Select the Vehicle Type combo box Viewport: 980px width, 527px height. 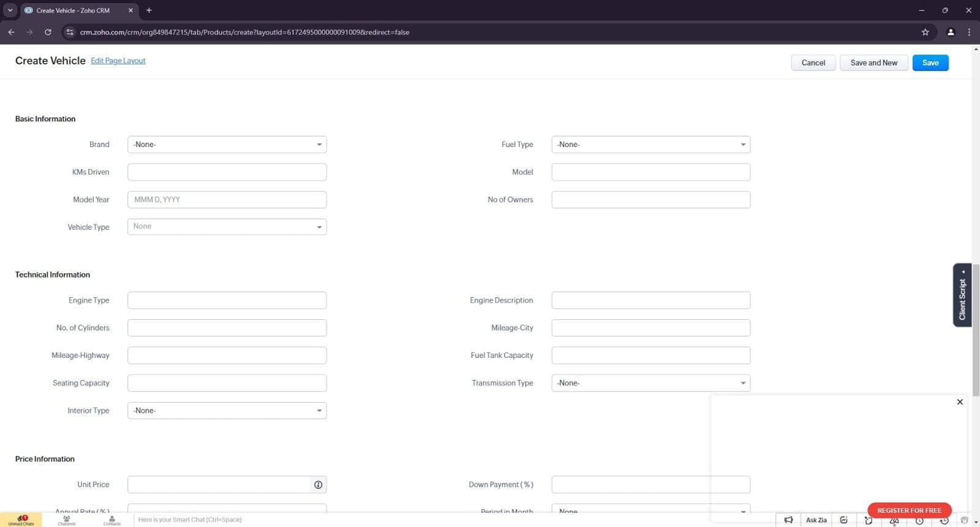[227, 227]
